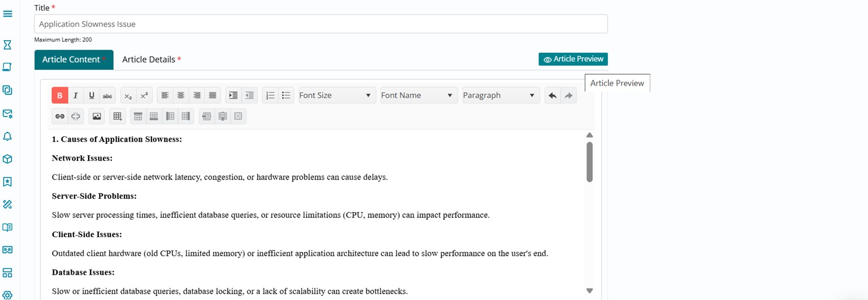Open the cassette-shaped sidebar icon
Image resolution: width=868 pixels, height=300 pixels.
pyautogui.click(x=8, y=250)
